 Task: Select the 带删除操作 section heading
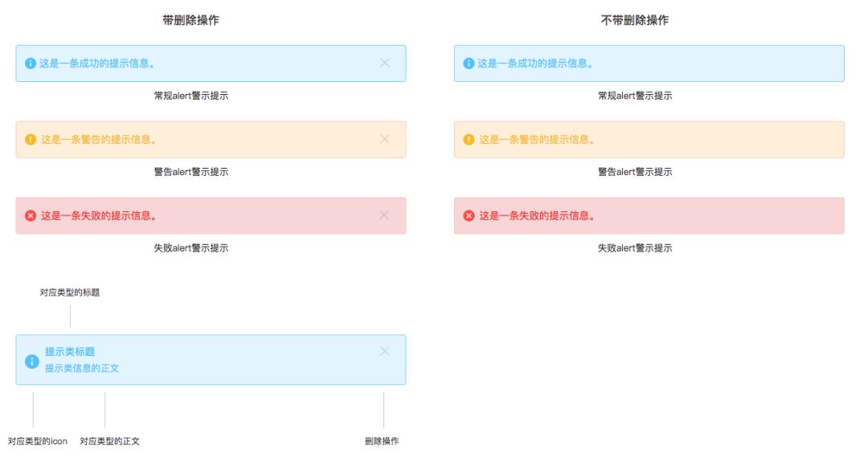pos(190,21)
